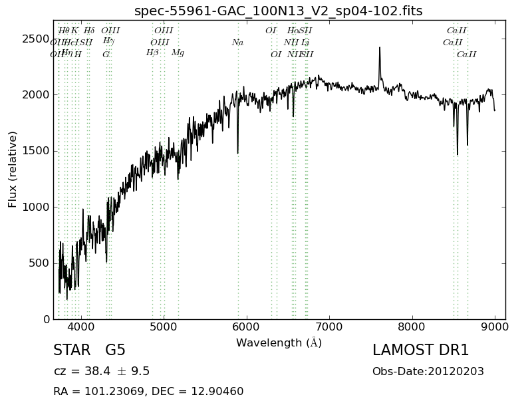This screenshot has height=399, width=532.
Task: Click the Li spectral line label
Action: tap(305, 43)
